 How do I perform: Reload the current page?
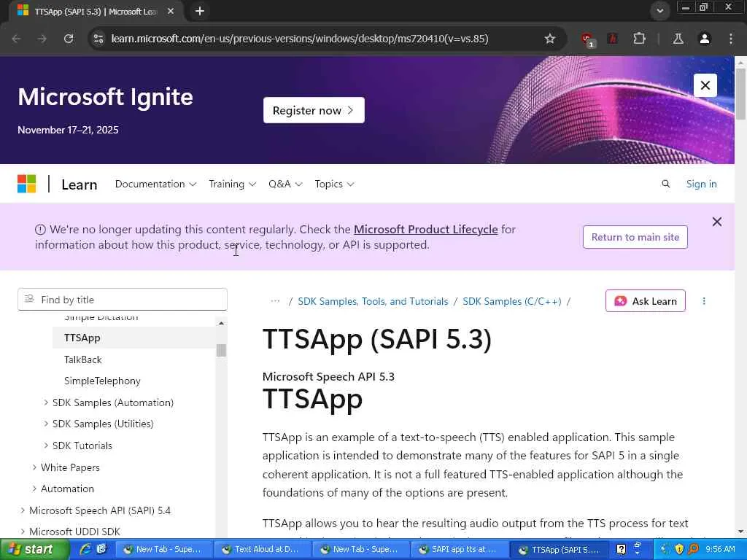click(69, 39)
